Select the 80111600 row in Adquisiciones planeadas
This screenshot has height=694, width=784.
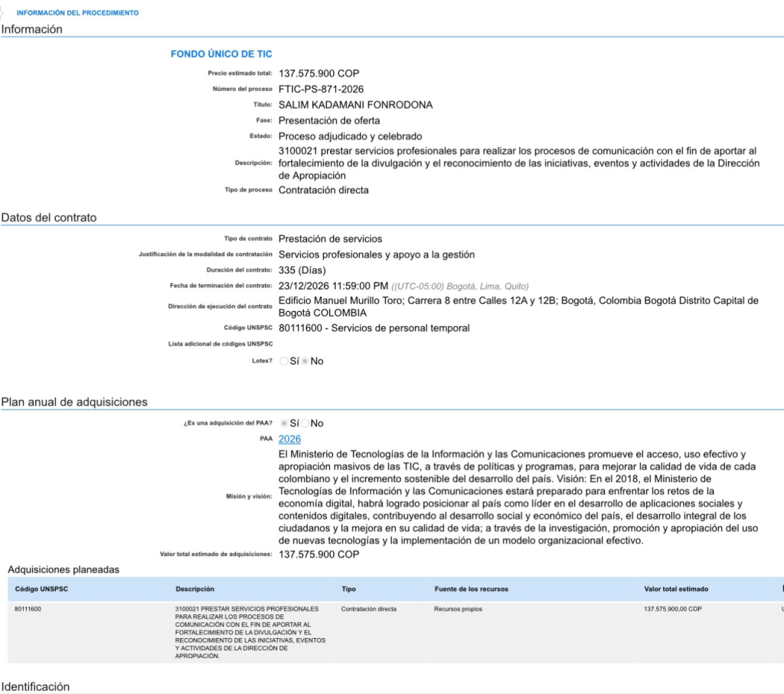[x=28, y=610]
